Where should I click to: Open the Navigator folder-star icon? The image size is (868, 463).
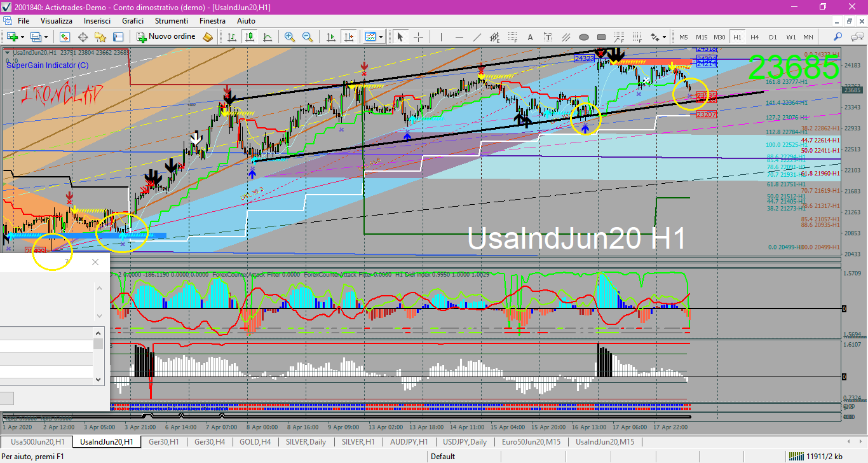click(x=100, y=37)
